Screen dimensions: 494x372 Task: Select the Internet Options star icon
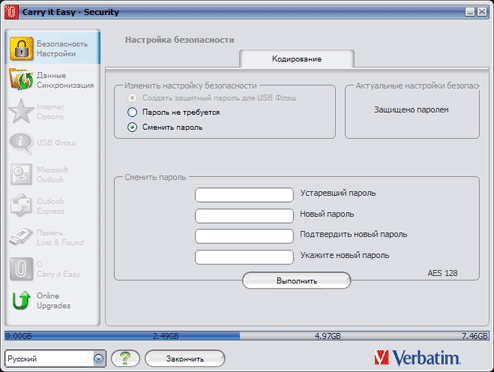21,111
